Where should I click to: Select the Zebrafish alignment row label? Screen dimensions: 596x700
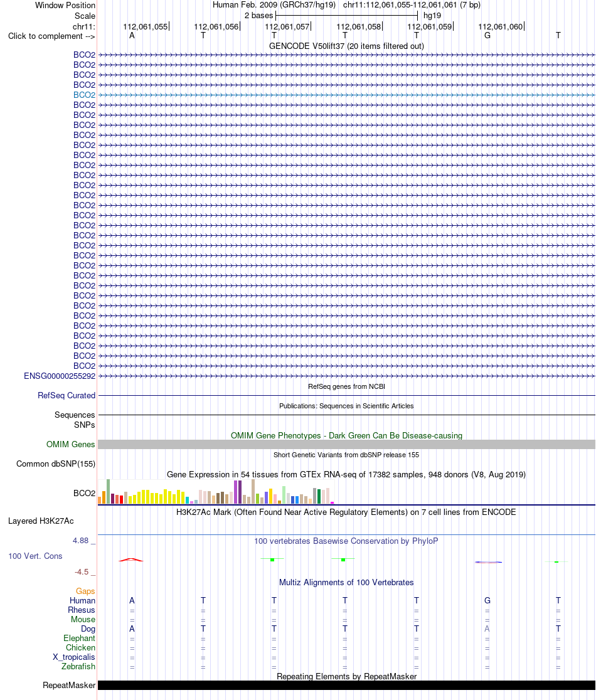(x=78, y=667)
